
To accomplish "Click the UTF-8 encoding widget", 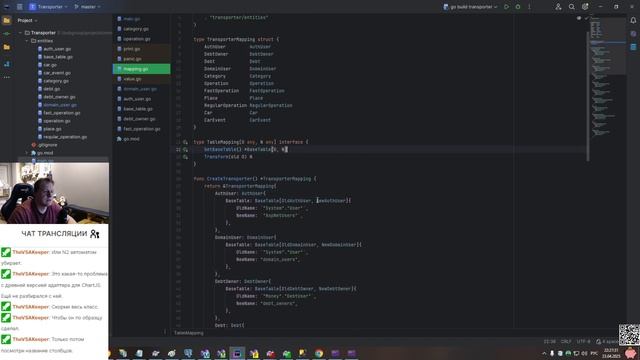I will click(583, 341).
